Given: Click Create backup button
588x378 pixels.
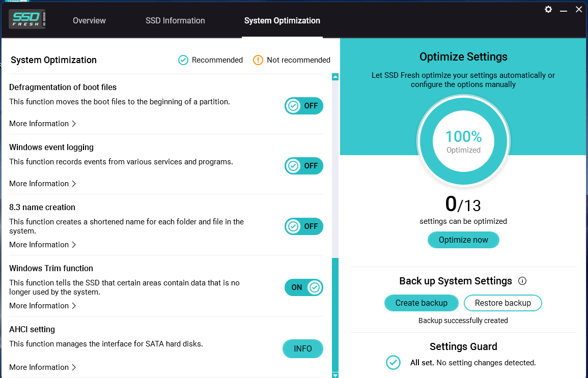Looking at the screenshot, I should pyautogui.click(x=421, y=303).
